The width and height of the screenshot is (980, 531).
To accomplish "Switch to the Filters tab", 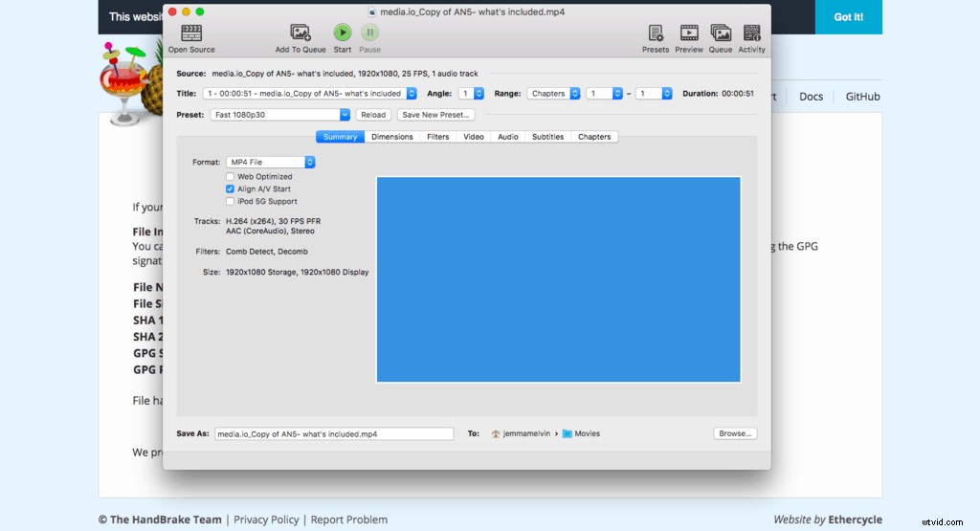I will (x=437, y=137).
